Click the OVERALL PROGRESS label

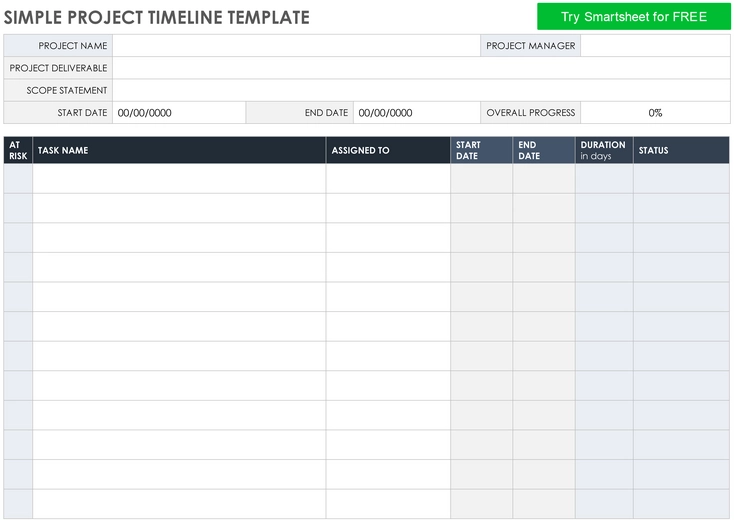pos(530,113)
